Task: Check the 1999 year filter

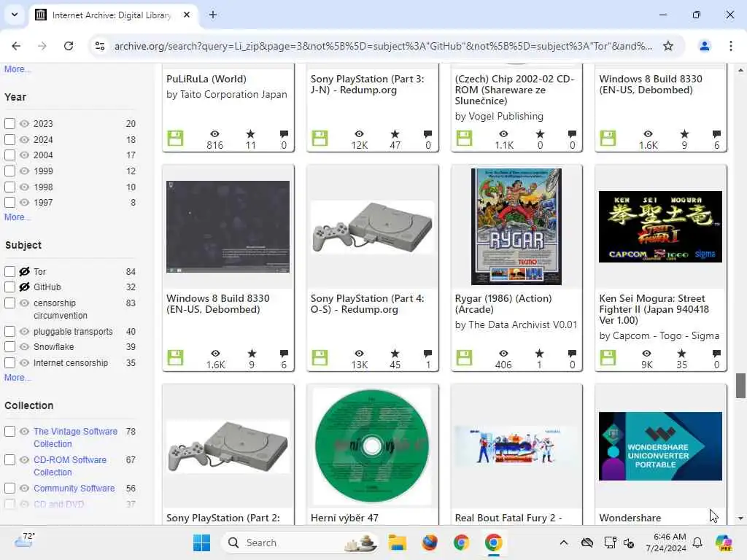Action: tap(9, 171)
